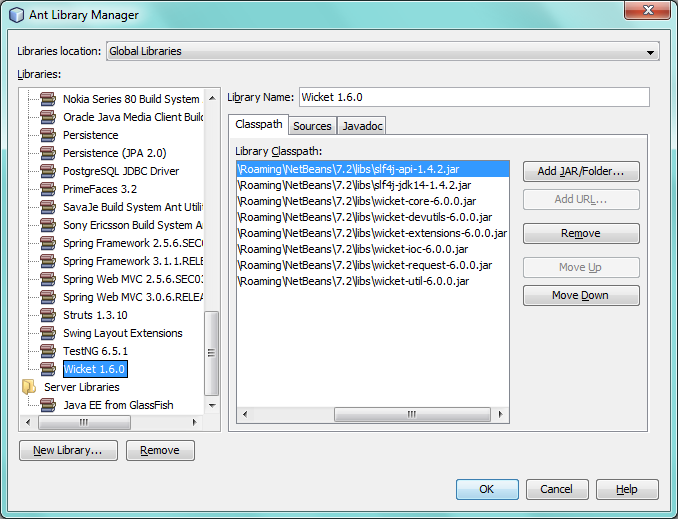Click the Add JAR/Folder button
678x519 pixels.
point(580,171)
